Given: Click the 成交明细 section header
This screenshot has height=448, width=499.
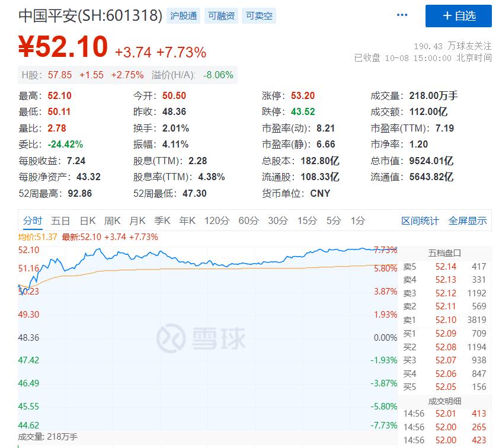Looking at the screenshot, I should (444, 401).
